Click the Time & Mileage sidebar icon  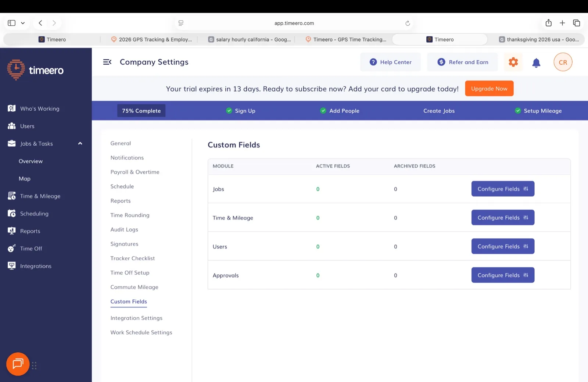pyautogui.click(x=12, y=196)
